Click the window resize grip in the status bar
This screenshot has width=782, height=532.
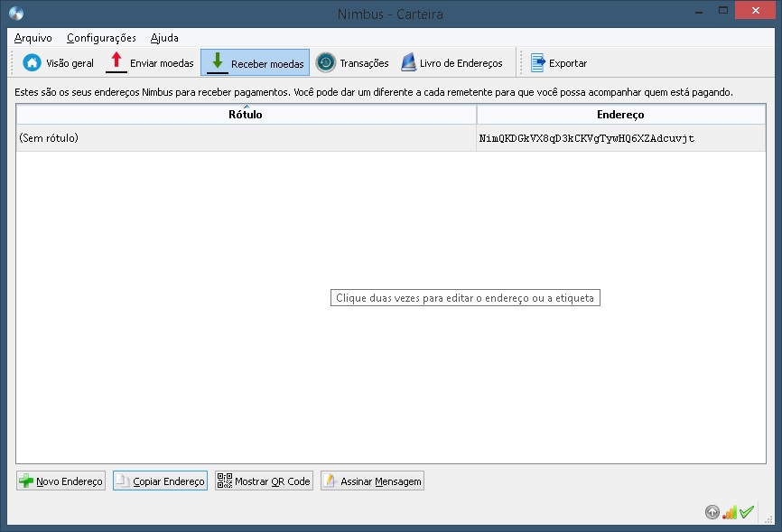(768, 519)
